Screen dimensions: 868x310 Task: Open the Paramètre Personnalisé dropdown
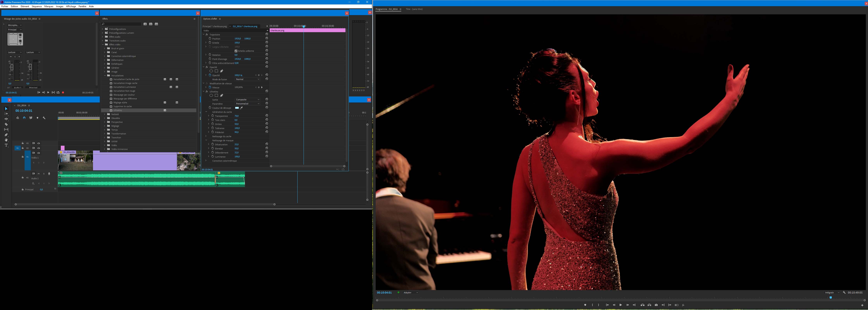pos(248,103)
